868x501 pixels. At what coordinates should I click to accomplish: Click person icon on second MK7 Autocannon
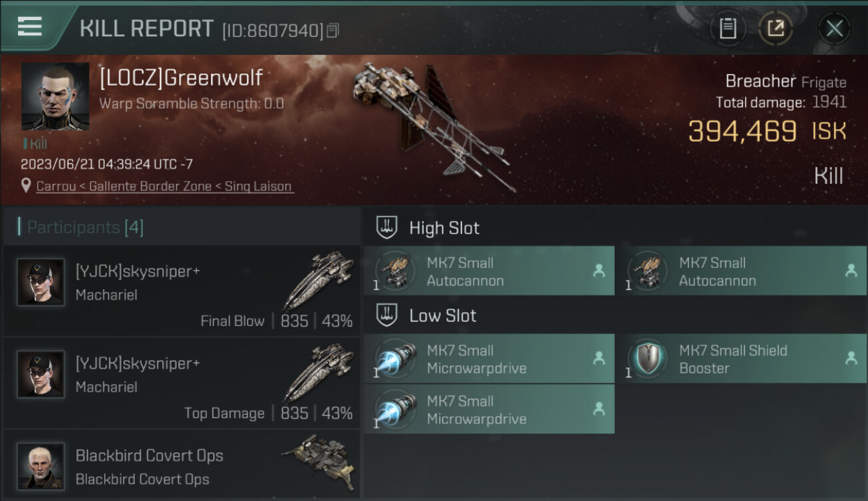click(851, 271)
